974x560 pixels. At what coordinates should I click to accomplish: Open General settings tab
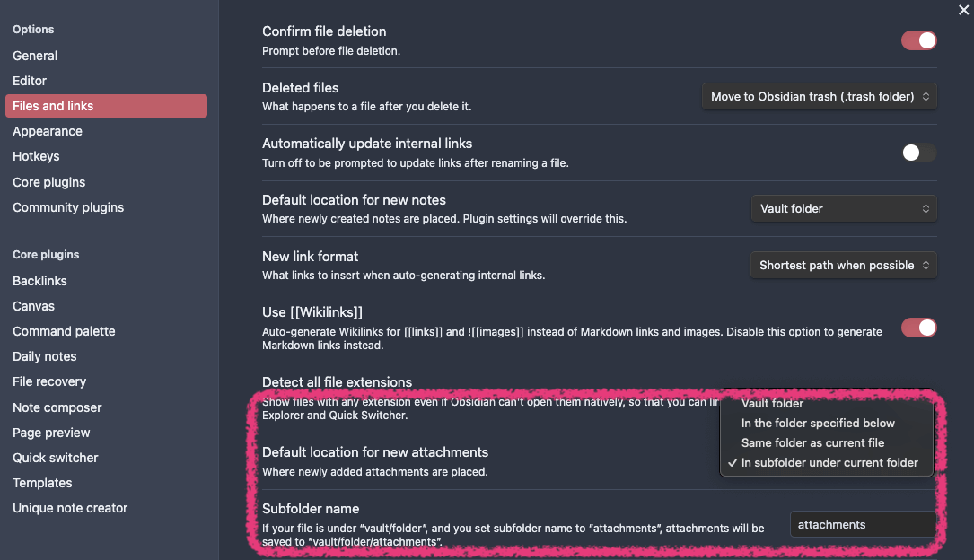pyautogui.click(x=35, y=56)
